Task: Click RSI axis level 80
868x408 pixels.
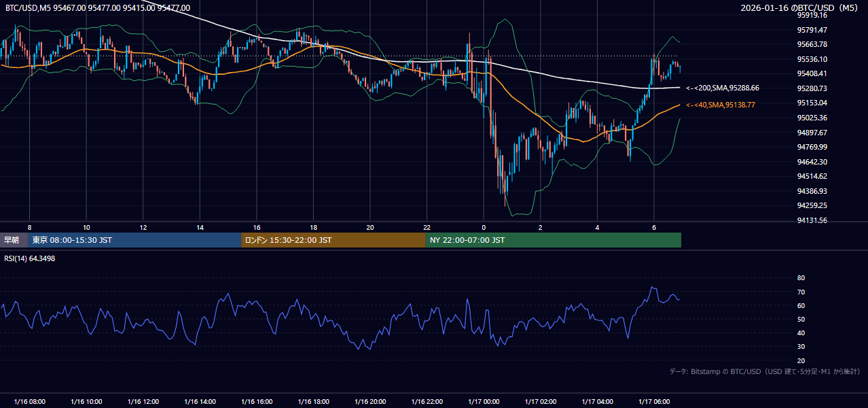Action: coord(801,278)
